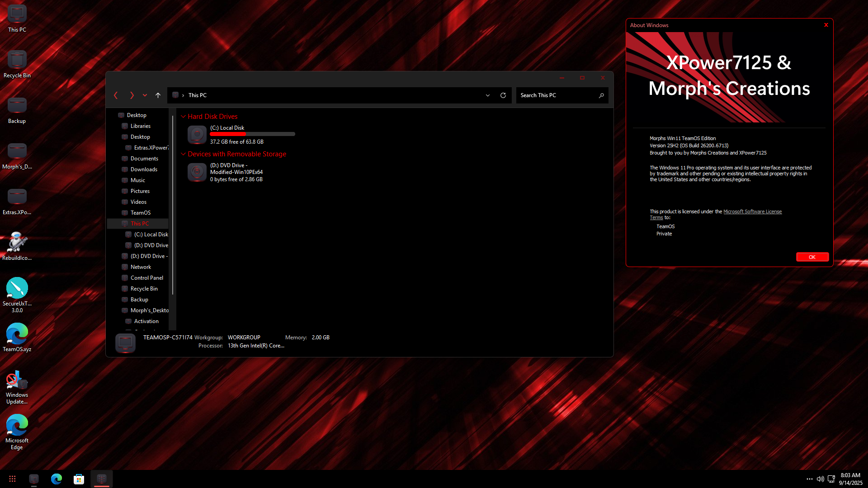Image resolution: width=868 pixels, height=488 pixels.
Task: Go forward in File Explorer
Action: click(132, 95)
